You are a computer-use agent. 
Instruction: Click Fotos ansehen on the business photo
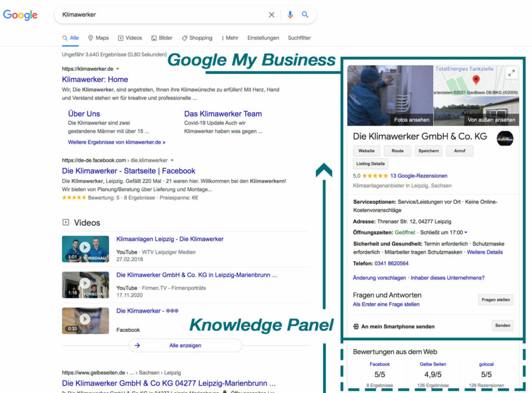pos(411,120)
